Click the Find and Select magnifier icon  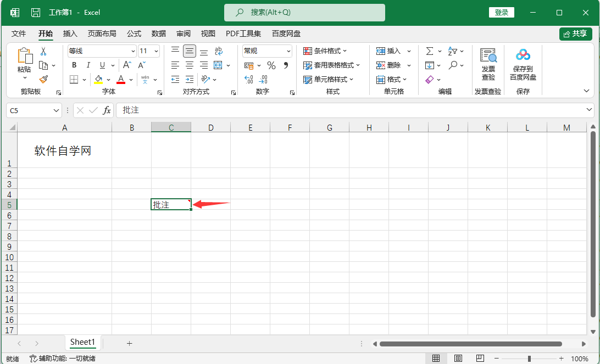[453, 65]
